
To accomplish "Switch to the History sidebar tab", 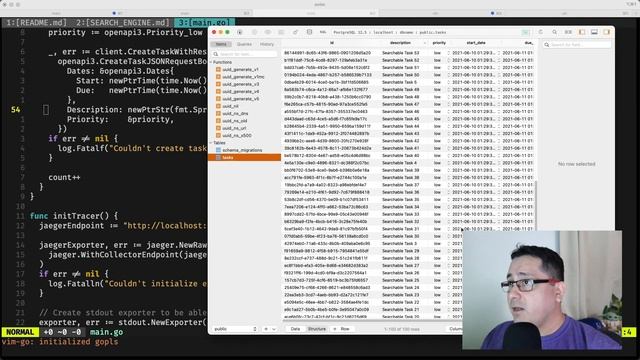I will click(267, 44).
